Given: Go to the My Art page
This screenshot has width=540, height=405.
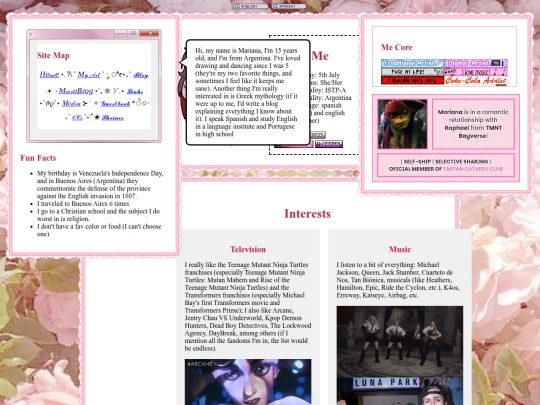Looking at the screenshot, I should (x=89, y=74).
